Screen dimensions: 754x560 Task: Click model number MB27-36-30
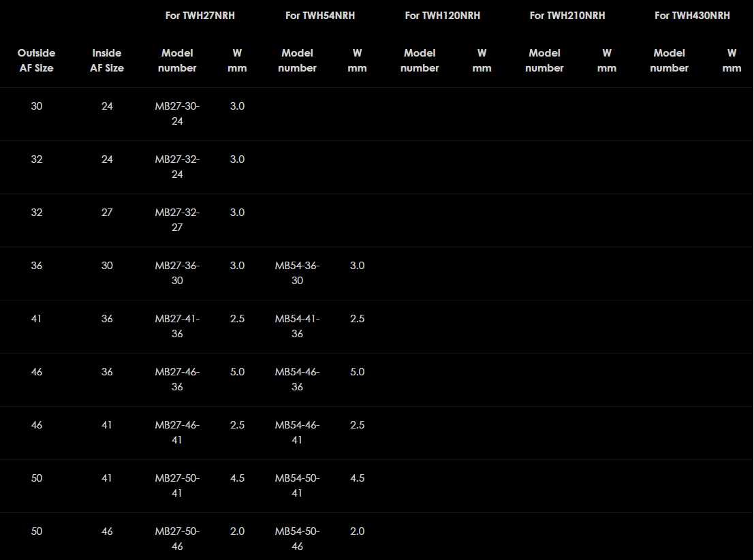pos(177,273)
